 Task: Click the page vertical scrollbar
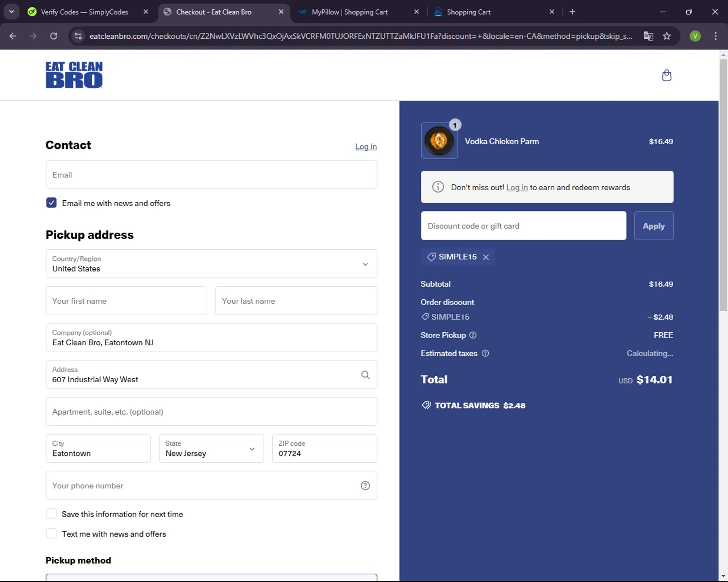click(723, 184)
